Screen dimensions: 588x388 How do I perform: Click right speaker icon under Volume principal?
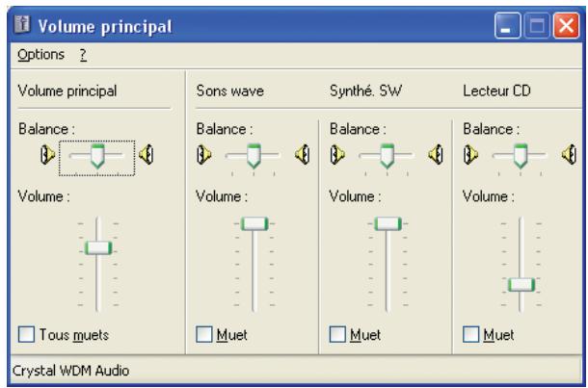coord(146,153)
